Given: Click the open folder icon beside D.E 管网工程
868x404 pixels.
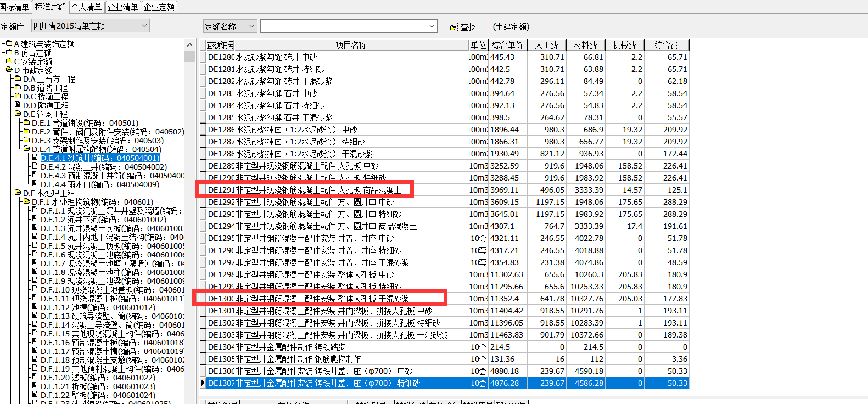Looking at the screenshot, I should [18, 114].
